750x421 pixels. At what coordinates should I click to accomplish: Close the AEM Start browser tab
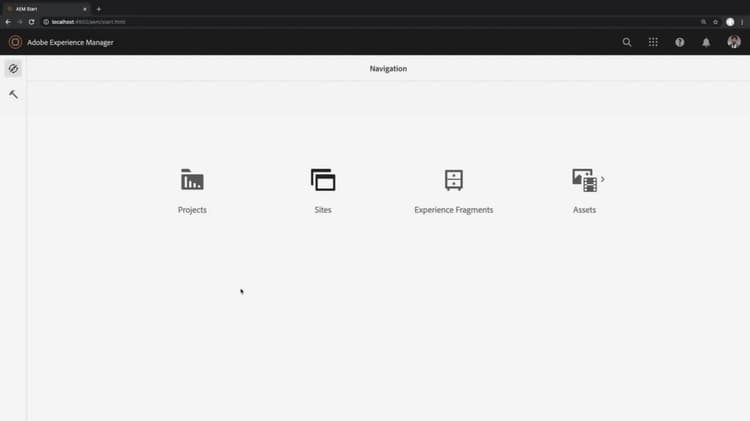click(x=85, y=9)
